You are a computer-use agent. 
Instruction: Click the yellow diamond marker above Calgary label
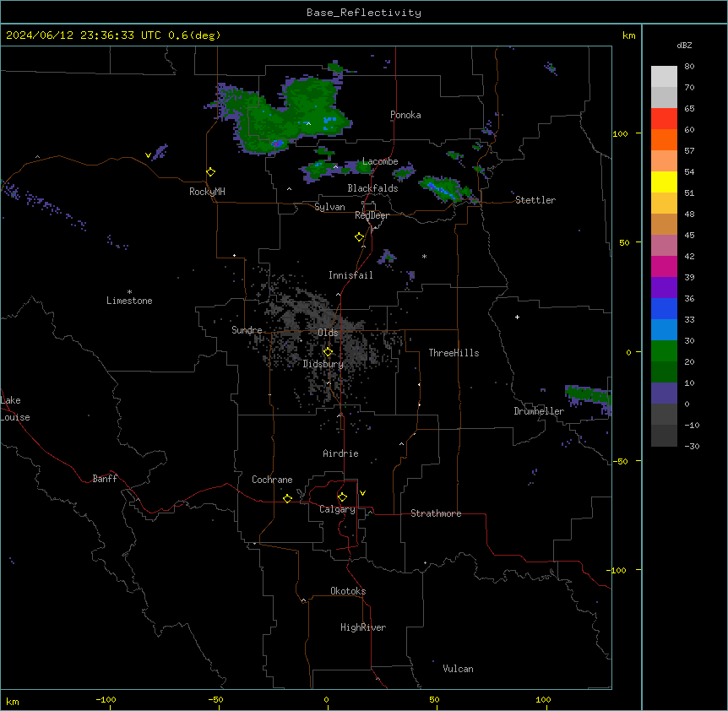342,497
